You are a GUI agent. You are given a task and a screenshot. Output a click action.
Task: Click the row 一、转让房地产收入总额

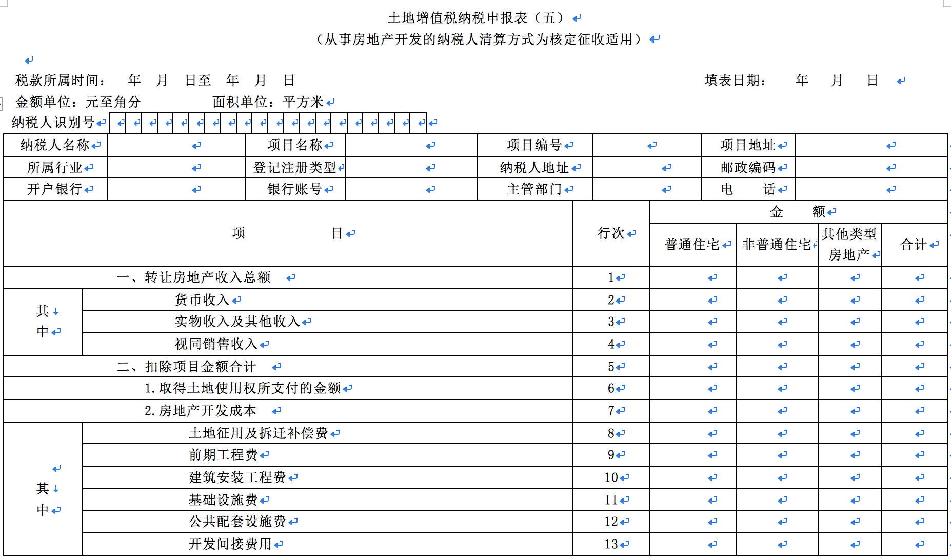pyautogui.click(x=288, y=277)
